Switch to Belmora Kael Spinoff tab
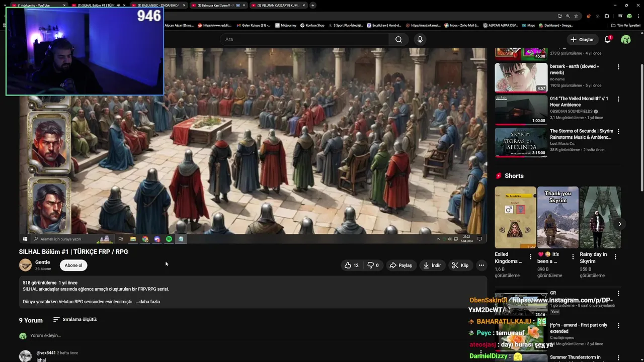The height and width of the screenshot is (362, 644). pyautogui.click(x=218, y=5)
